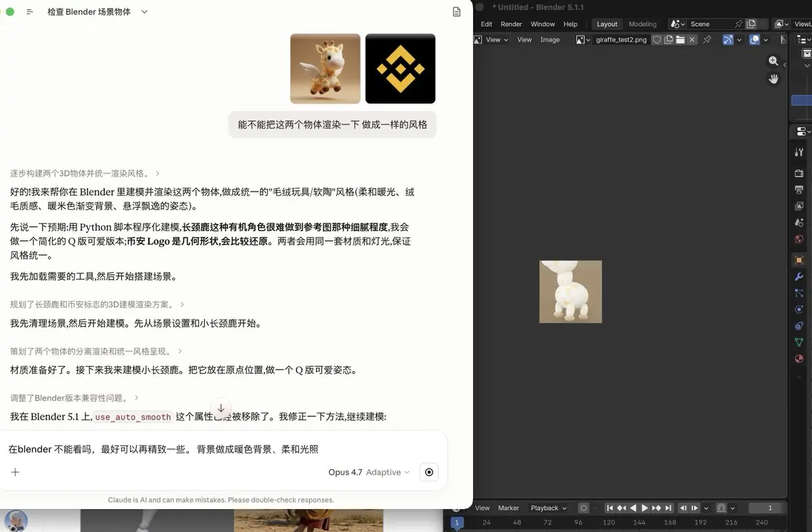Toggle Show Overlays button in image editor
Screen dimensions: 812x532
pos(754,40)
